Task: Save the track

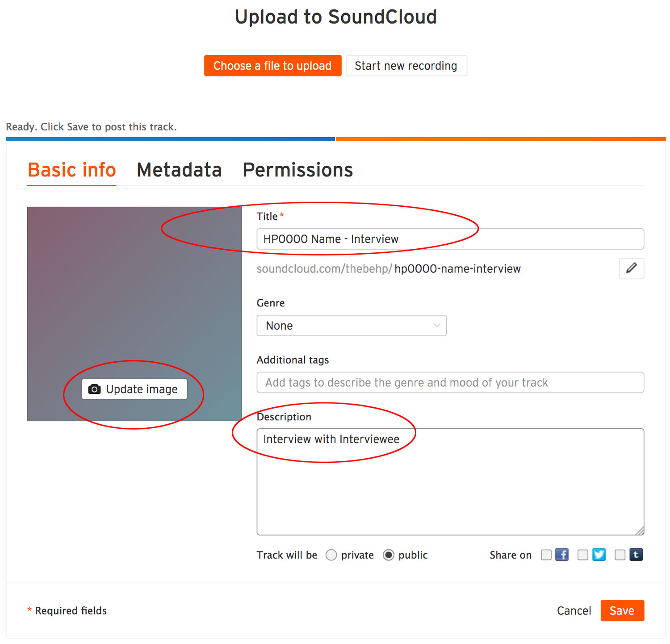Action: 622,611
